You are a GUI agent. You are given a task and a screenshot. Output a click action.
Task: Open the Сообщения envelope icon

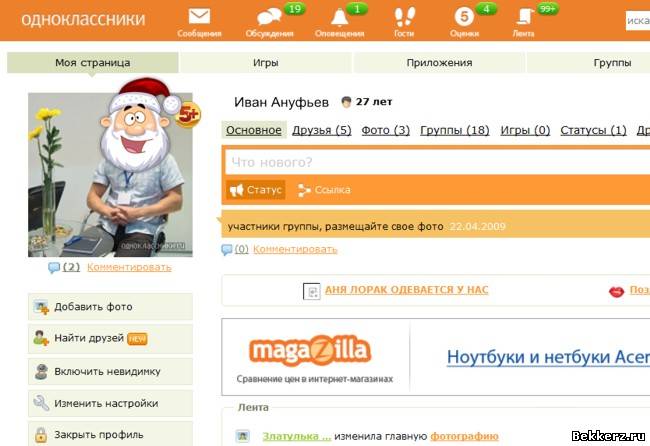(x=199, y=17)
